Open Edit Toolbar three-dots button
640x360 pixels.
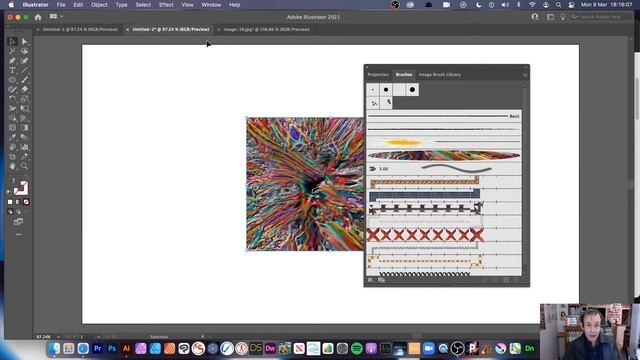click(x=18, y=235)
